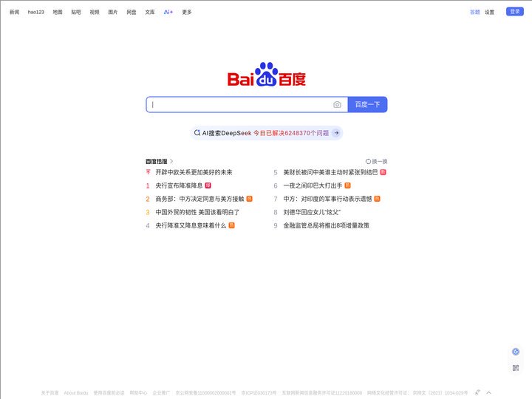Click the 换一换 refresh icon

click(x=368, y=162)
